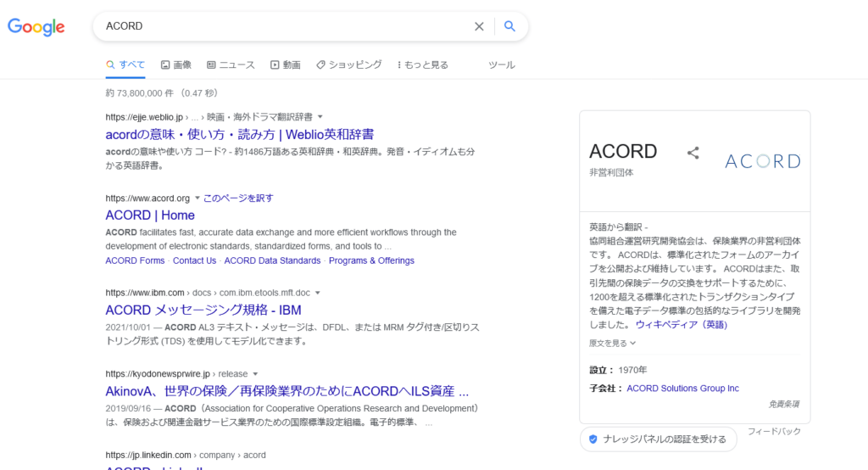868x470 pixels.
Task: Expand 原文を見る in knowledge panel
Action: [x=612, y=343]
